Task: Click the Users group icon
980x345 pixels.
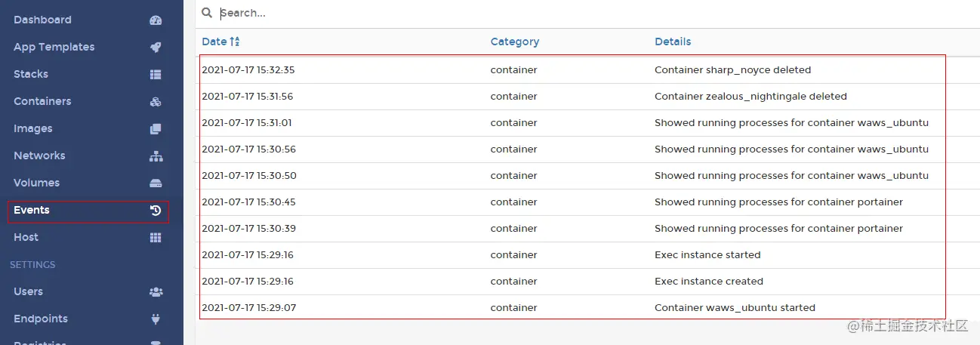Action: pyautogui.click(x=156, y=292)
